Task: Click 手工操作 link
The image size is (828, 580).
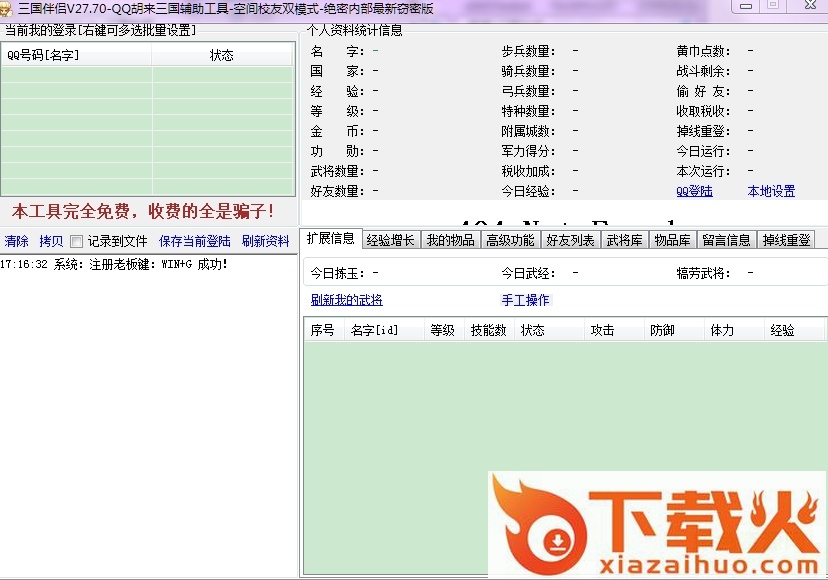Action: (525, 300)
